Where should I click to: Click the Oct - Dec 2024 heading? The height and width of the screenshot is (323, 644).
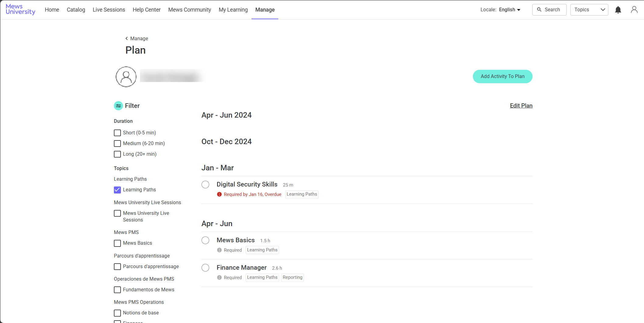[227, 142]
